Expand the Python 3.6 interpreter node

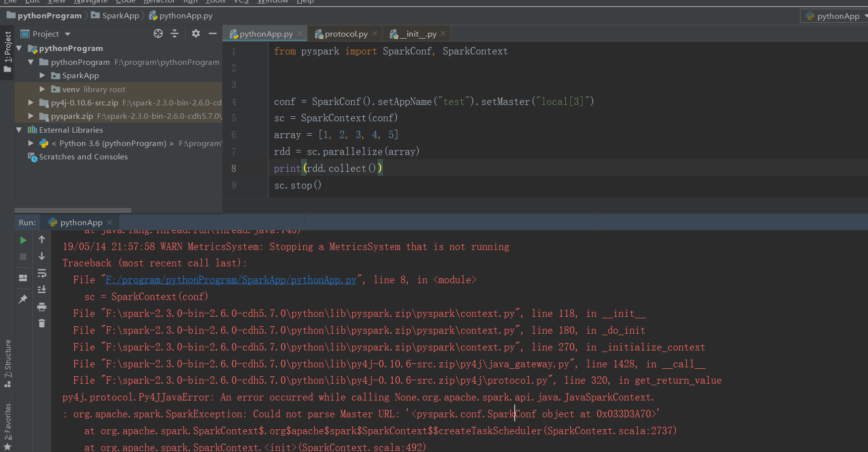pos(31,143)
